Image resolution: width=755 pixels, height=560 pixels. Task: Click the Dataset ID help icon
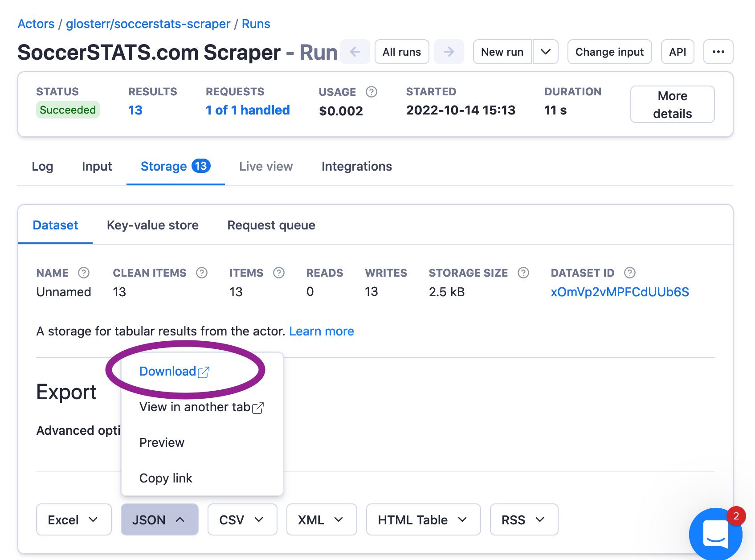click(x=630, y=273)
